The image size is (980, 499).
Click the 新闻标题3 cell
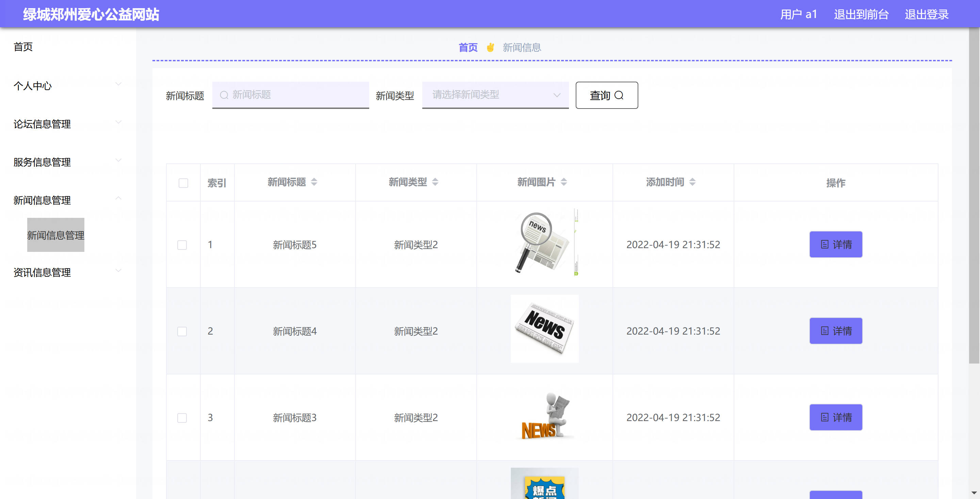(x=294, y=418)
